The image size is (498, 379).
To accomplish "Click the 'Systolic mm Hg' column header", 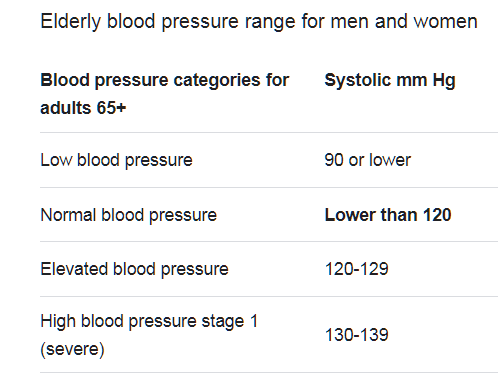I will point(390,81).
